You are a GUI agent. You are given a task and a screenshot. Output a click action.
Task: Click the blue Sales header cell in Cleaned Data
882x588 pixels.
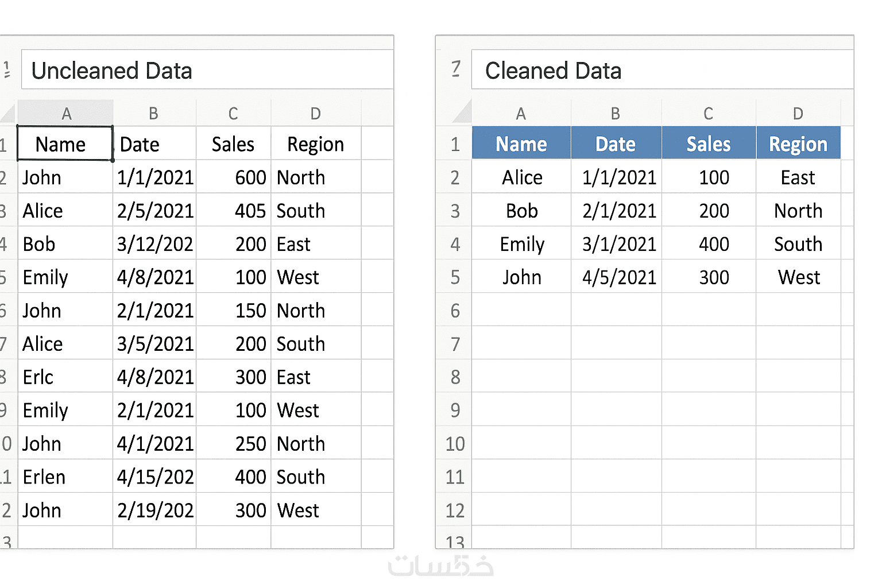tap(708, 144)
